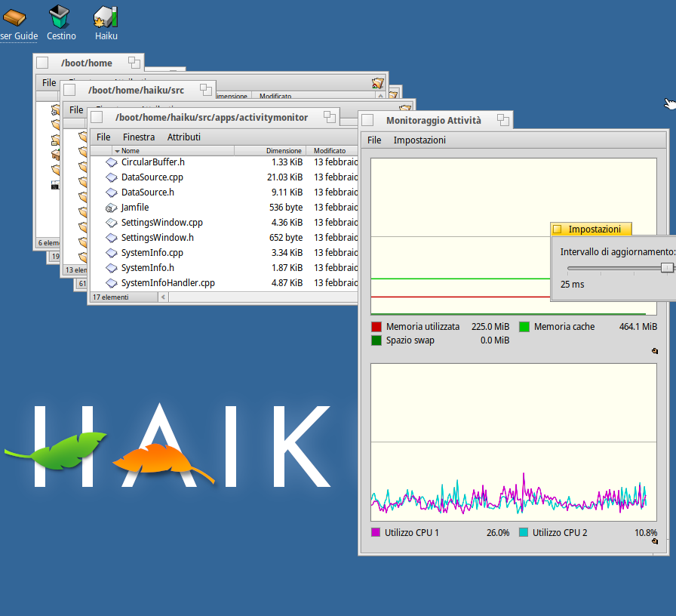Screen dimensions: 676x616
Task: Click the folder icon in /boot/home menu bar
Action: pyautogui.click(x=378, y=83)
